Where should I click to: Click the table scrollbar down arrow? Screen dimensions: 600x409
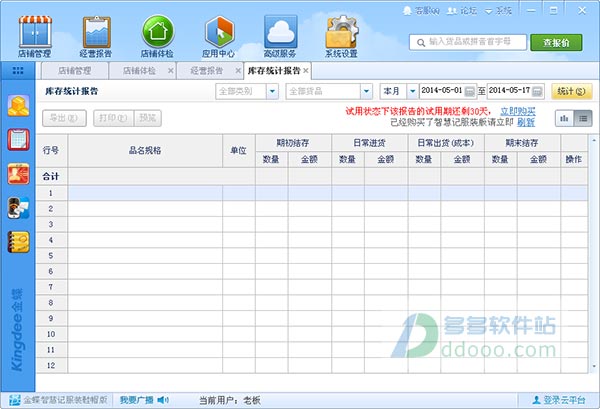point(594,367)
